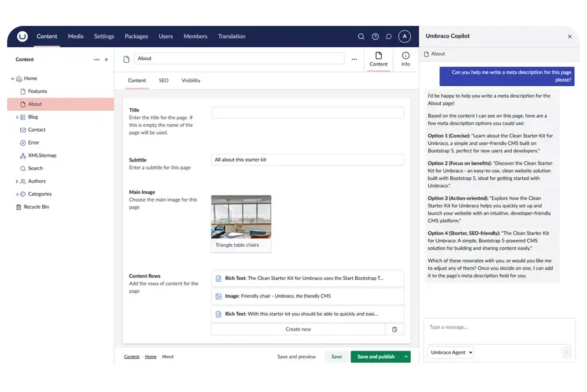
Task: Expand the Save and publish arrow menu
Action: (406, 357)
